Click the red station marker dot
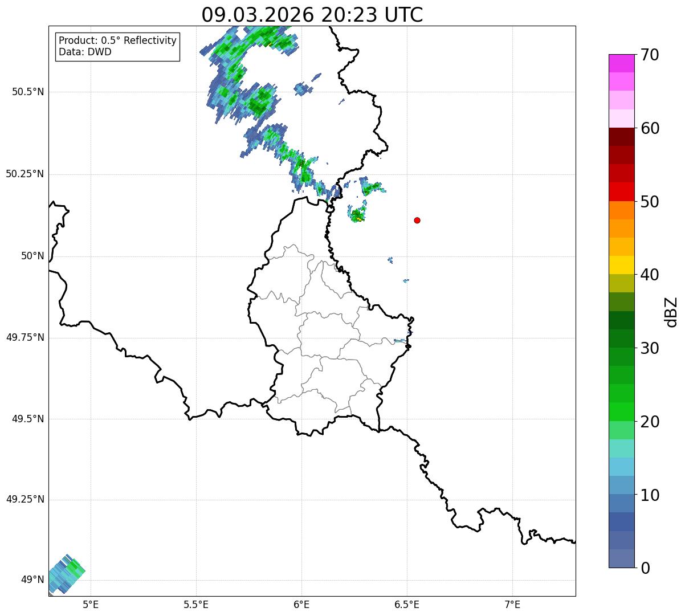 pos(417,220)
